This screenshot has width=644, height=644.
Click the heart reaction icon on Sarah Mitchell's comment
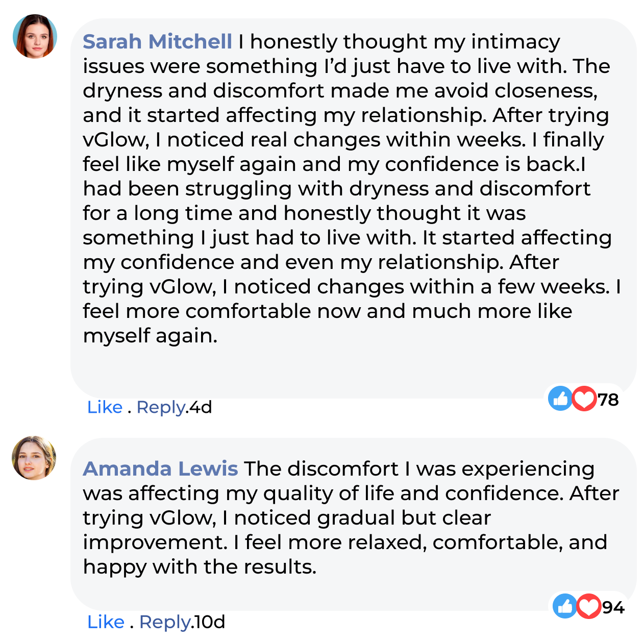click(x=584, y=398)
